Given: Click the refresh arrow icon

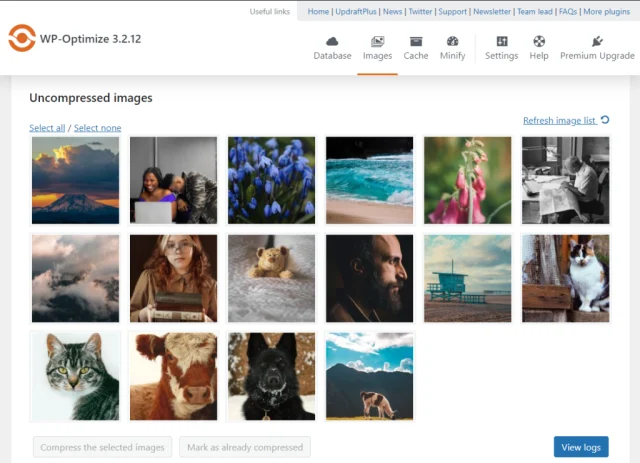Looking at the screenshot, I should [x=605, y=121].
